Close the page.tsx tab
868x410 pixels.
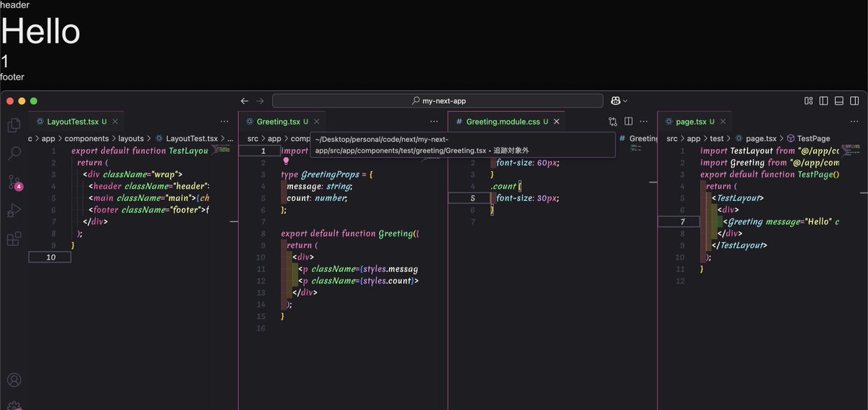tap(723, 121)
